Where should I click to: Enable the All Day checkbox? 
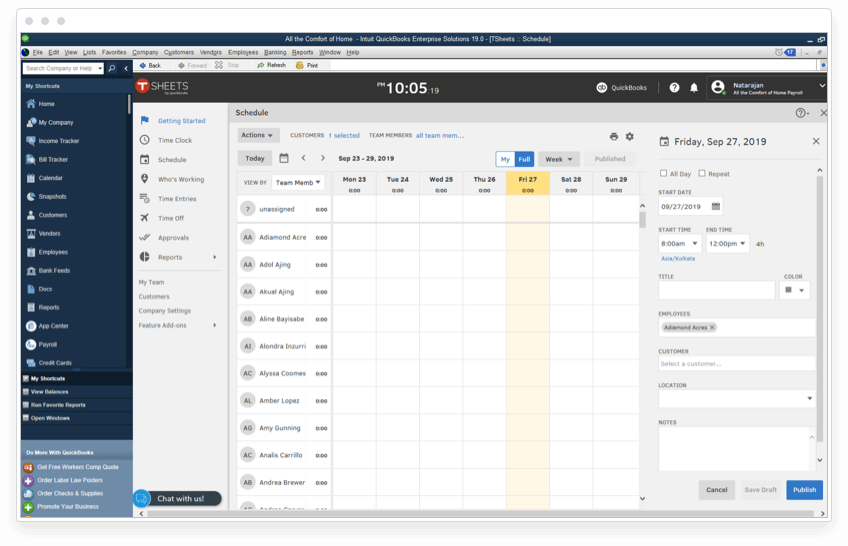point(663,174)
